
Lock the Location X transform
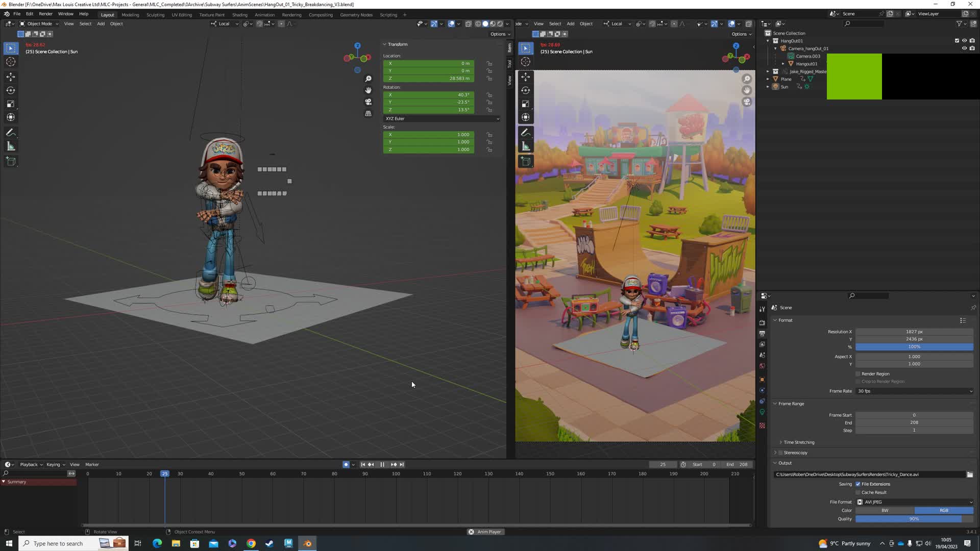[489, 64]
